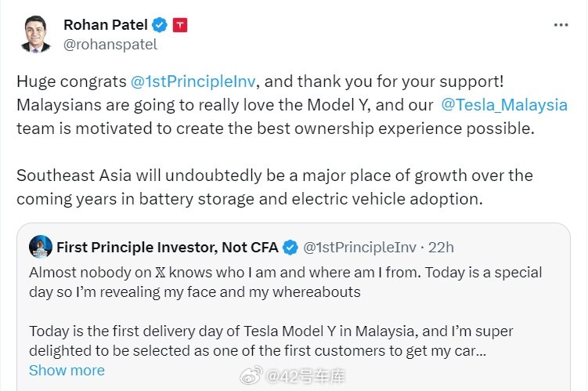Open the Rohan Patel display name
This screenshot has height=391, width=588.
(106, 25)
